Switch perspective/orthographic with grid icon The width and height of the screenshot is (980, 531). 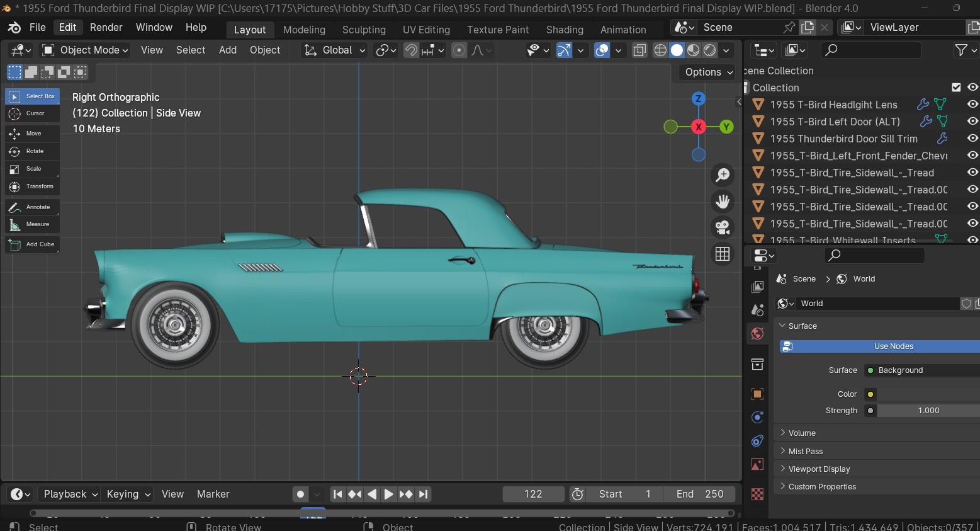pyautogui.click(x=723, y=254)
